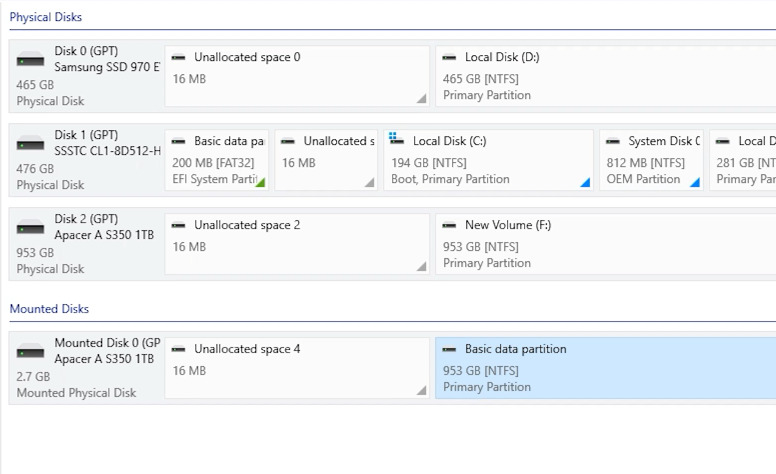
Task: Click '200 MB [FAT32]' partition text
Action: pyautogui.click(x=213, y=163)
